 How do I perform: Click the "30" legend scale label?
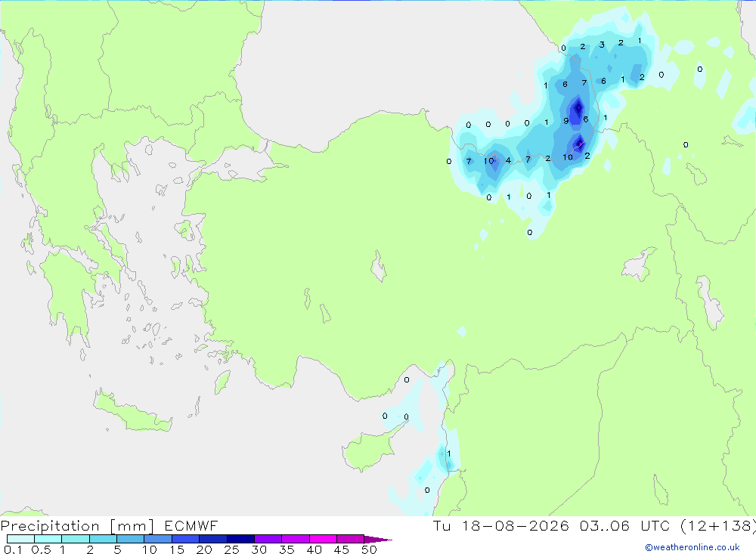click(x=259, y=549)
